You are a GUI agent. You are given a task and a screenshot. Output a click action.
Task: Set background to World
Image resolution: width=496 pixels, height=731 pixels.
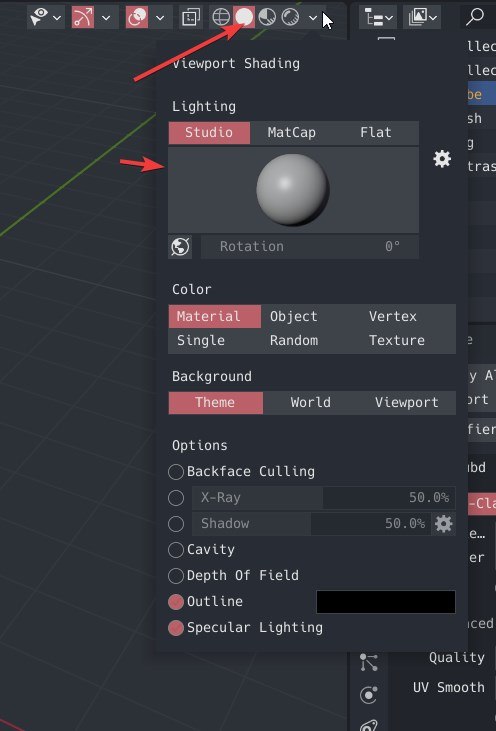tap(310, 403)
